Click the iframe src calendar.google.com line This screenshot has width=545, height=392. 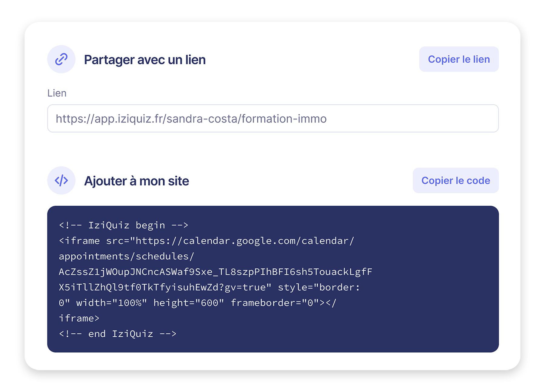(206, 241)
